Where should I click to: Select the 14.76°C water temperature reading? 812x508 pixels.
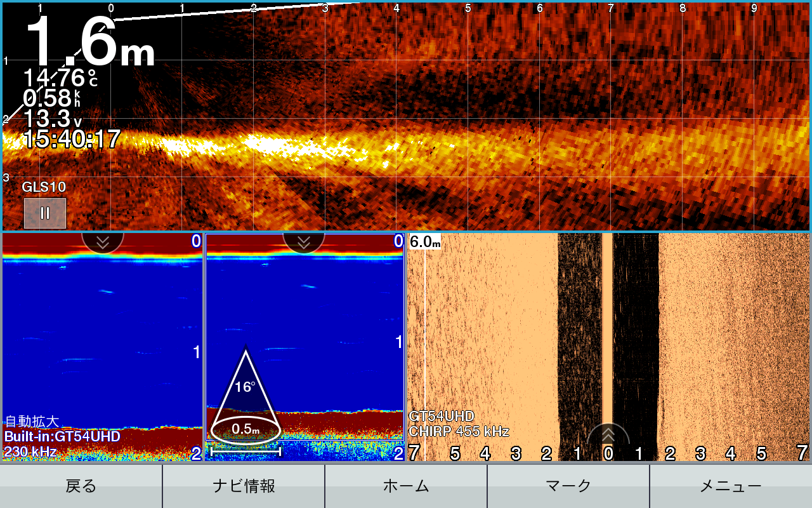click(x=61, y=78)
